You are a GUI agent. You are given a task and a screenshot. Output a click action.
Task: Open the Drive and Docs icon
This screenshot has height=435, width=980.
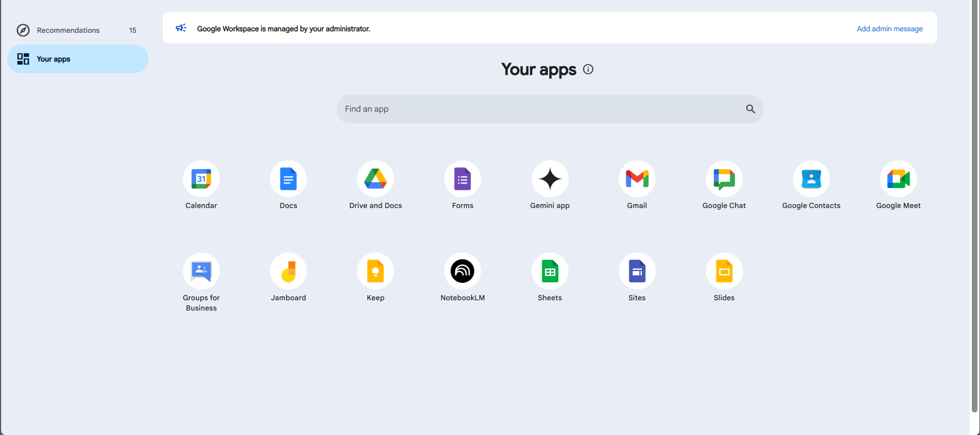376,179
